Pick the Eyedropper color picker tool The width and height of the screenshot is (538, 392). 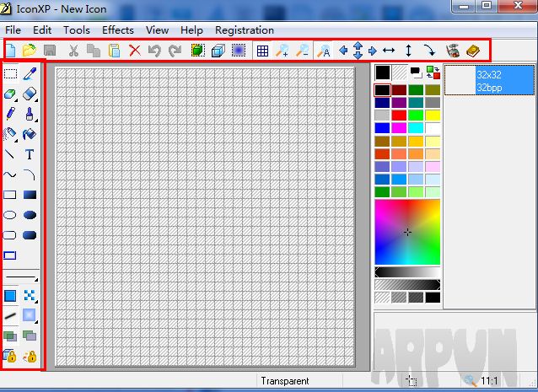pyautogui.click(x=30, y=74)
